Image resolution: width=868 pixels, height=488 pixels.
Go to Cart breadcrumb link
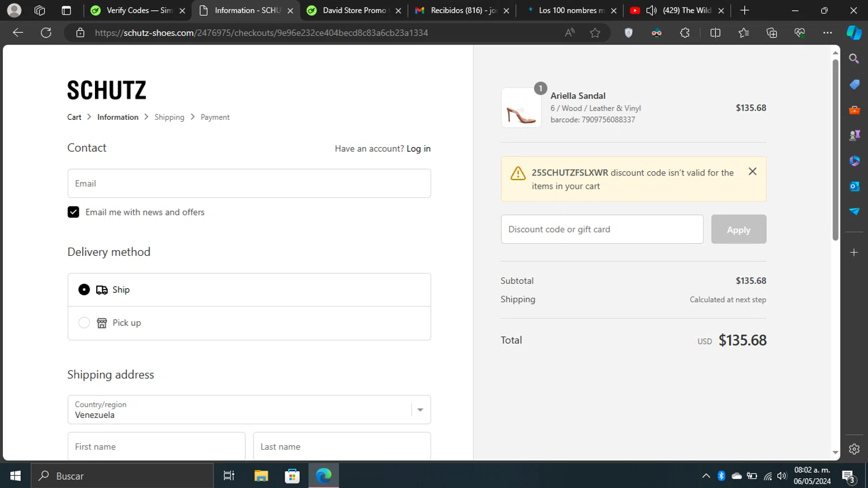[74, 117]
